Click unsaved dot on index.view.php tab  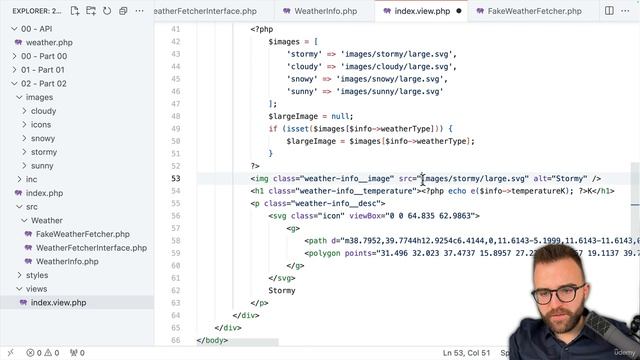point(459,11)
